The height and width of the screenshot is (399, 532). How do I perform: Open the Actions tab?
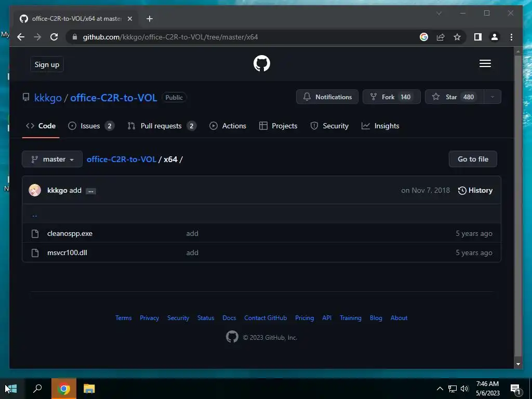tap(228, 126)
